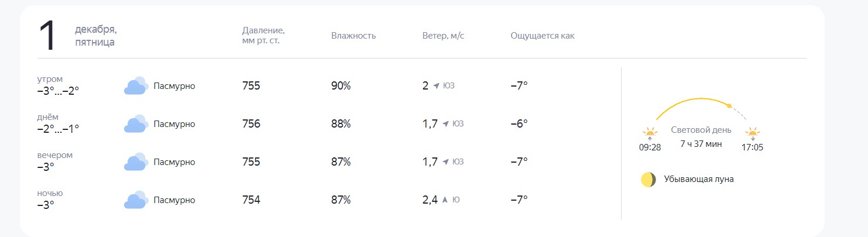The height and width of the screenshot is (237, 868).
Task: Click the night cloudy weather icon
Action: (135, 200)
